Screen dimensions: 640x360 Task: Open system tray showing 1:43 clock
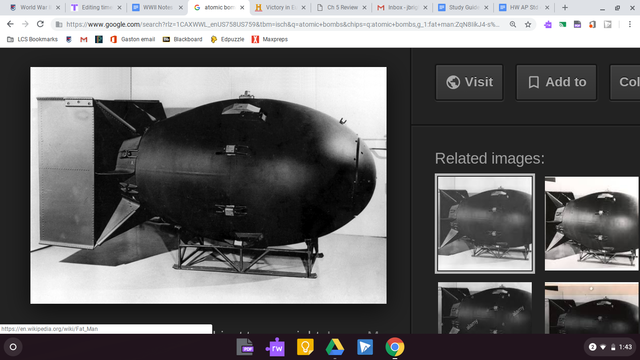610,347
